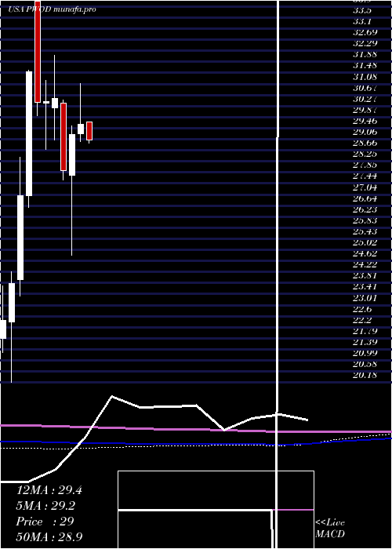Click the 20.18 price axis label

point(365,376)
